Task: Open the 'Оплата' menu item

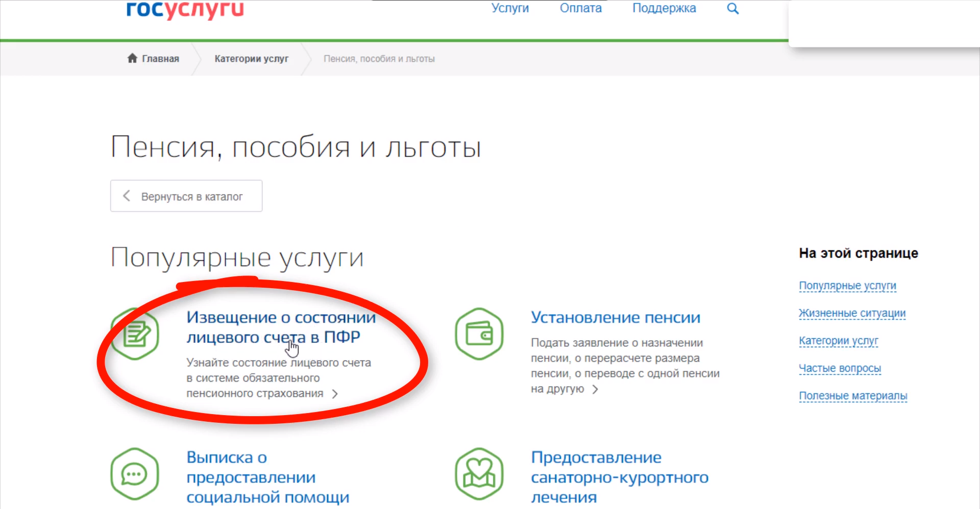Action: coord(580,9)
